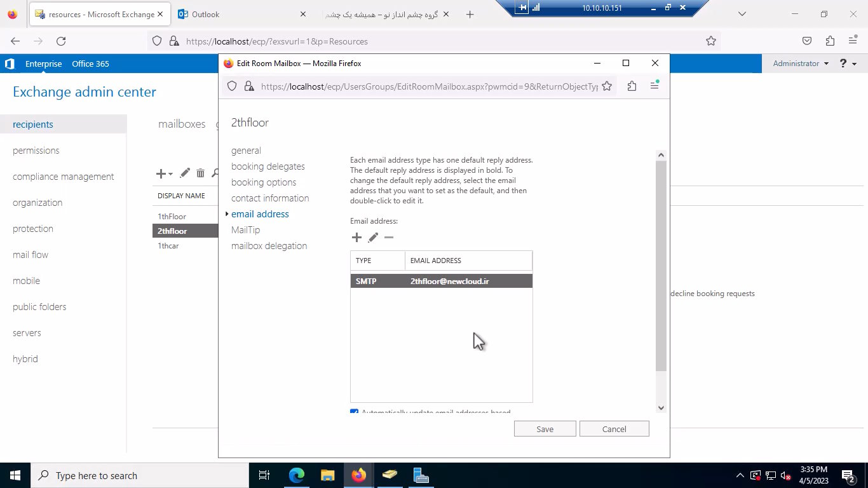Select email address section

(260, 214)
